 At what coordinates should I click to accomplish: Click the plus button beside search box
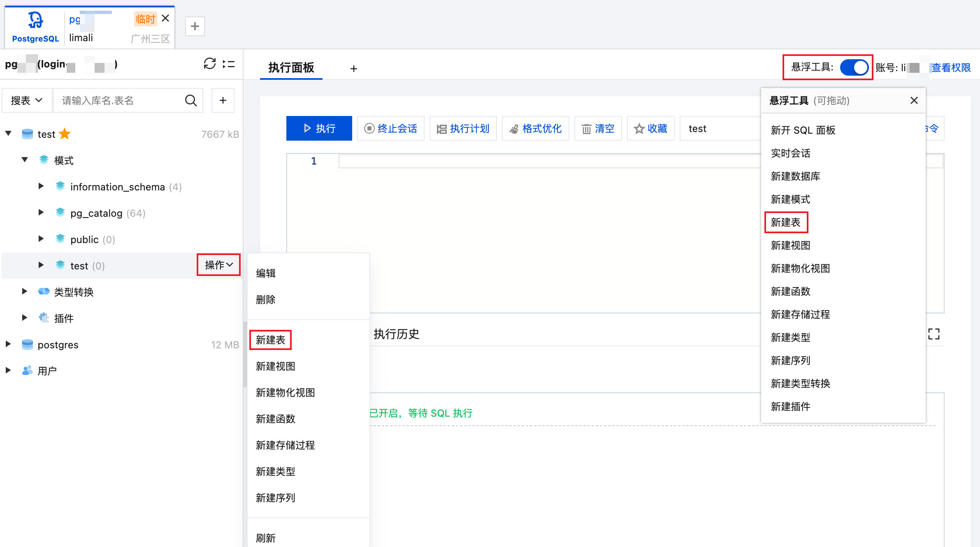(223, 100)
